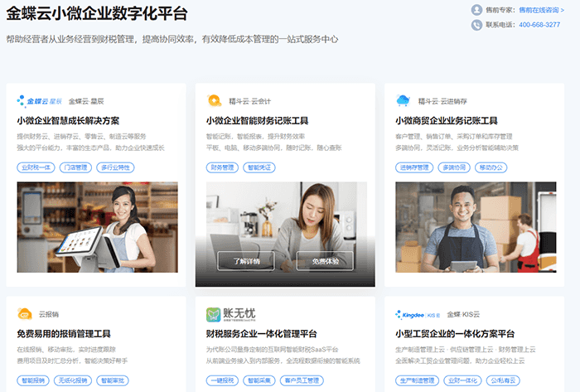Select the 客户员工管理 tag
The image size is (580, 392).
(302, 380)
